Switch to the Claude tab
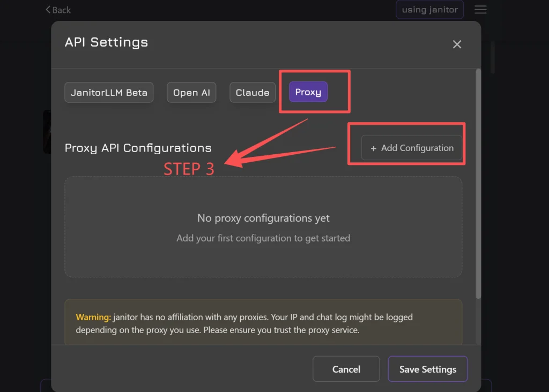The image size is (549, 392). [x=252, y=92]
